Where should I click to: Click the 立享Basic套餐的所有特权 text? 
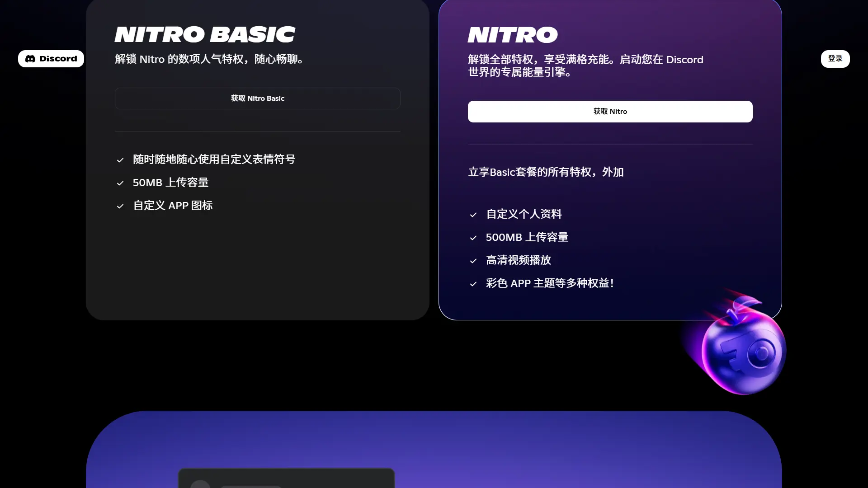546,172
